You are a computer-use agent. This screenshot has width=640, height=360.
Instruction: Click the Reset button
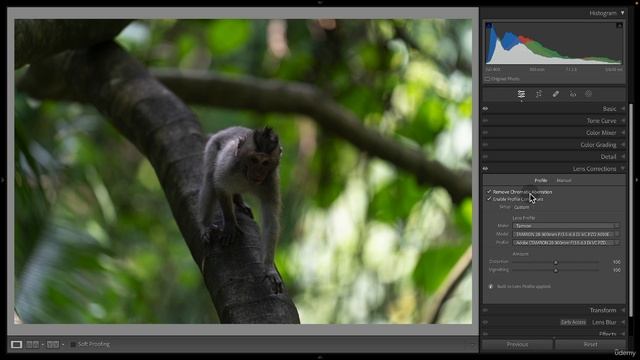(x=590, y=344)
